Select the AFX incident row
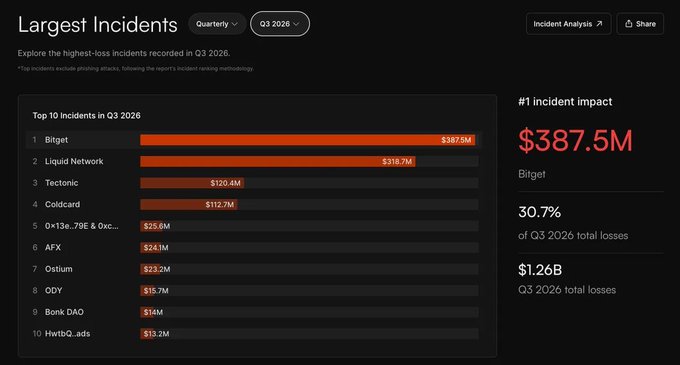 point(254,248)
